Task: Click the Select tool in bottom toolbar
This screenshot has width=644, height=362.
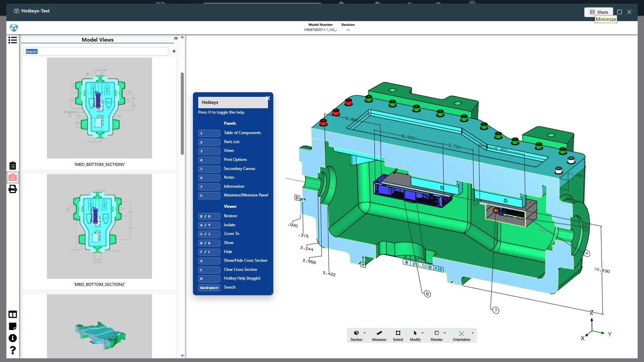Action: pyautogui.click(x=398, y=335)
